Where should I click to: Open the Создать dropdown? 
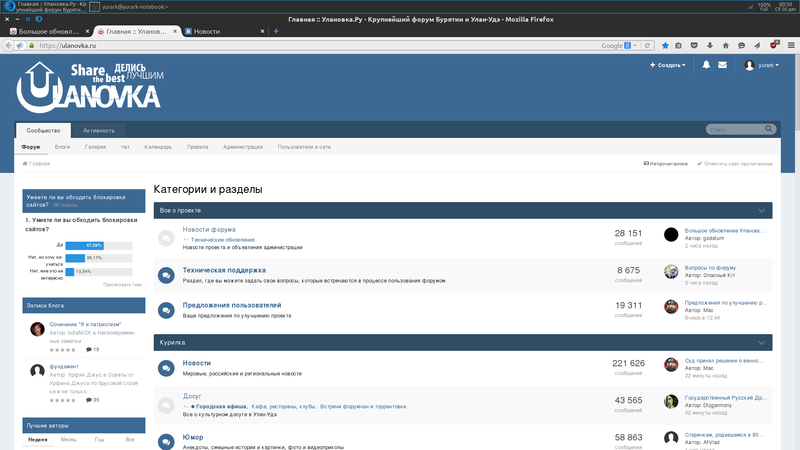[668, 65]
